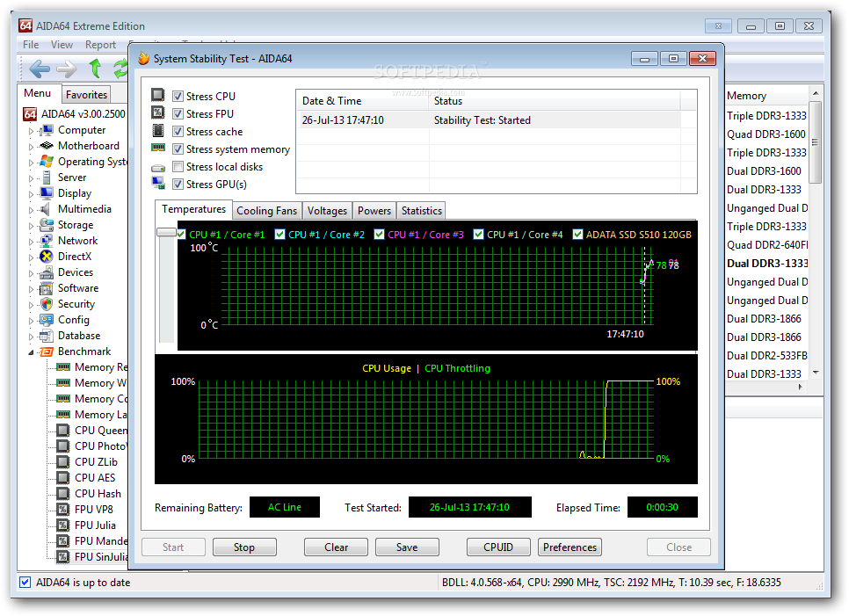Uncheck the Stress FPU checkbox
Viewport: 849px width, 616px height.
coord(178,113)
